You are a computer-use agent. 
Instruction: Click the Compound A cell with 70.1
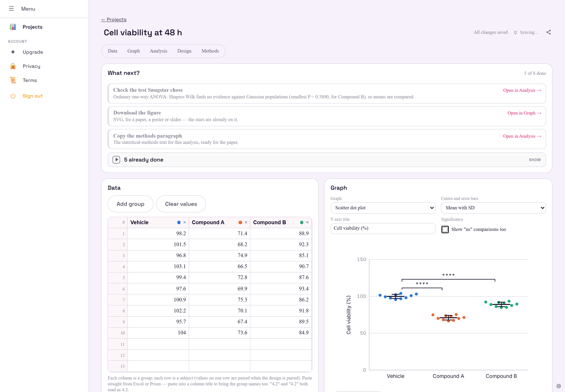click(x=220, y=311)
